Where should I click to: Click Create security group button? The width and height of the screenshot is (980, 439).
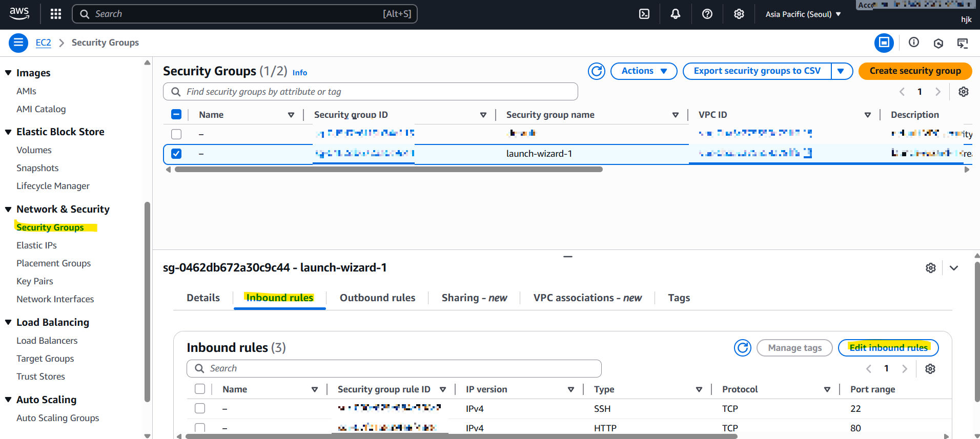click(x=915, y=71)
